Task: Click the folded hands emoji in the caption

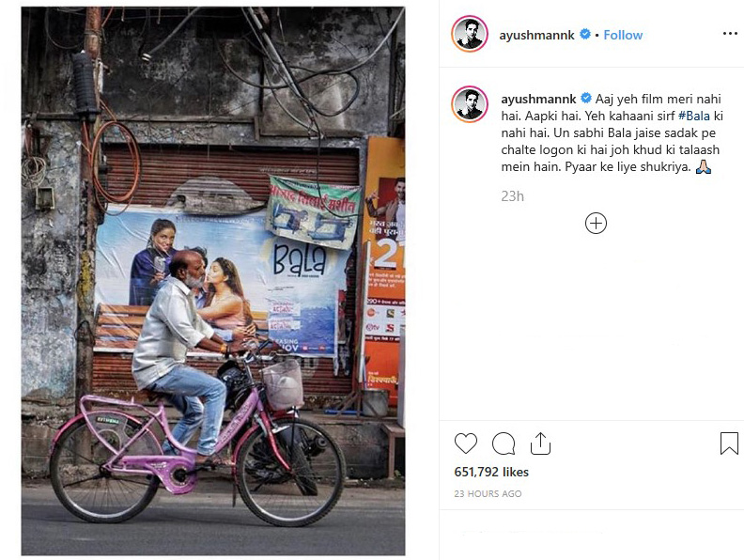Action: pyautogui.click(x=704, y=167)
